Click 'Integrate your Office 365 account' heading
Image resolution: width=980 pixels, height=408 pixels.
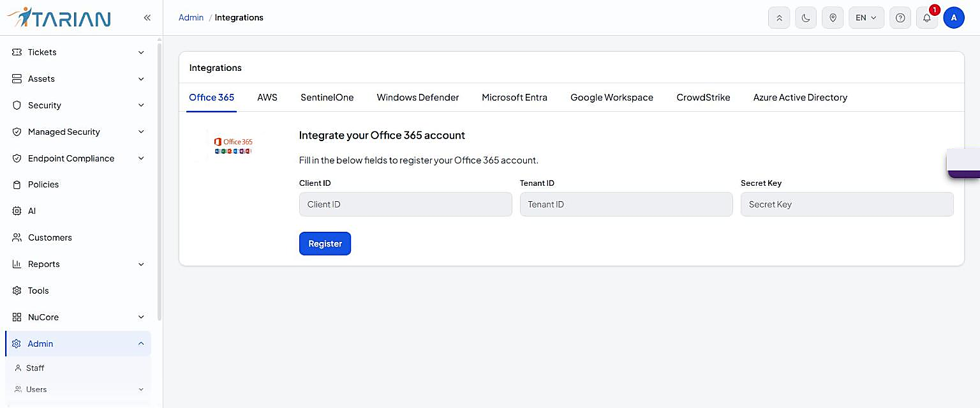pyautogui.click(x=382, y=135)
